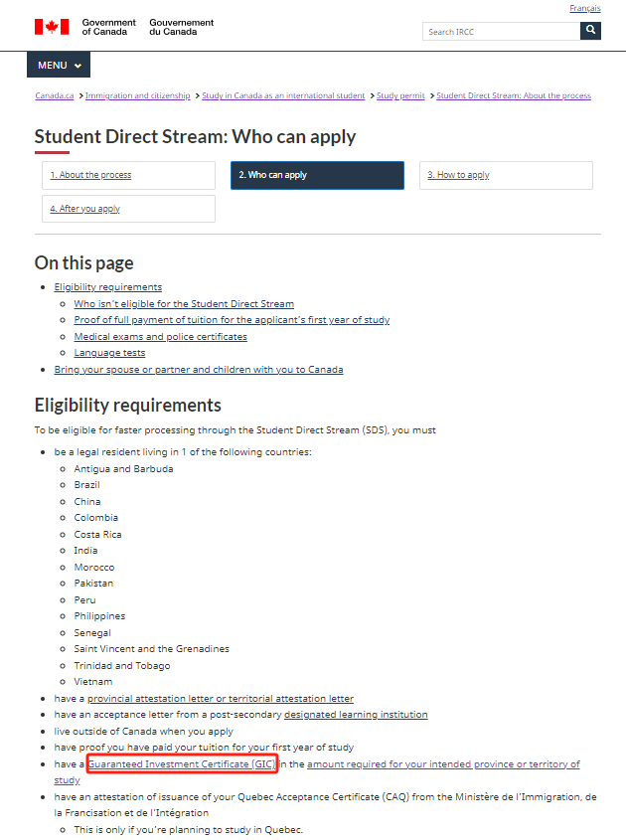The width and height of the screenshot is (626, 840).
Task: Click the search magnifier icon
Action: [x=590, y=31]
